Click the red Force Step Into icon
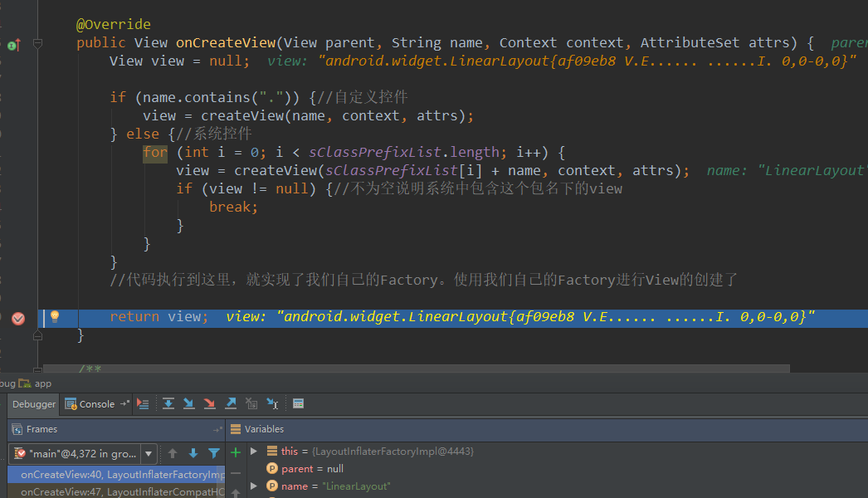The width and height of the screenshot is (868, 498). pyautogui.click(x=209, y=404)
